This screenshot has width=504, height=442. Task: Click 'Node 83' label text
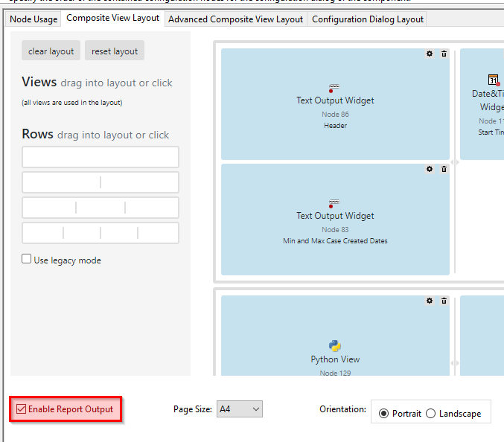click(x=335, y=230)
